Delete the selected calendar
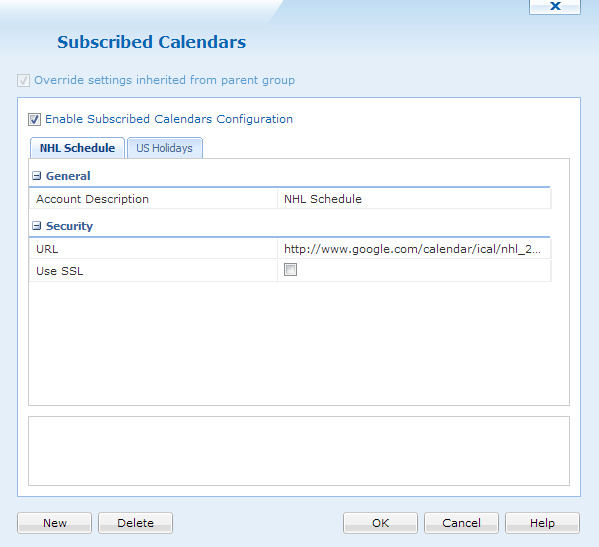Viewport: 599px width, 547px height. (136, 523)
